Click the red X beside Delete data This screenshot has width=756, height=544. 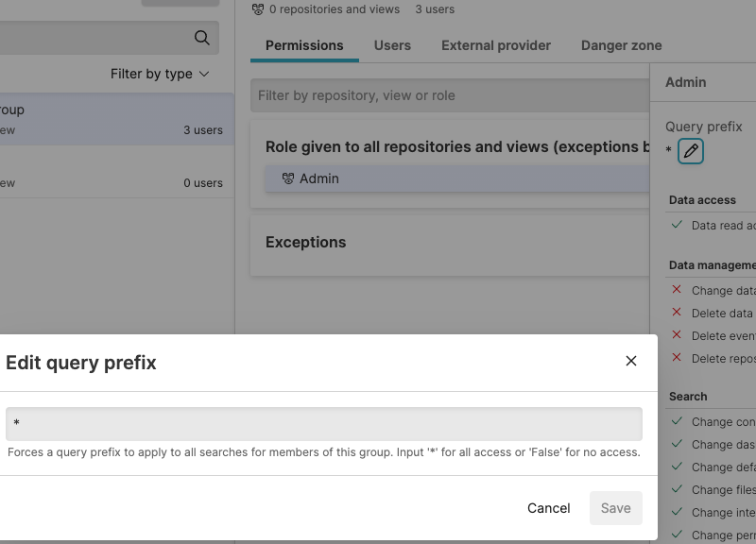pos(677,313)
